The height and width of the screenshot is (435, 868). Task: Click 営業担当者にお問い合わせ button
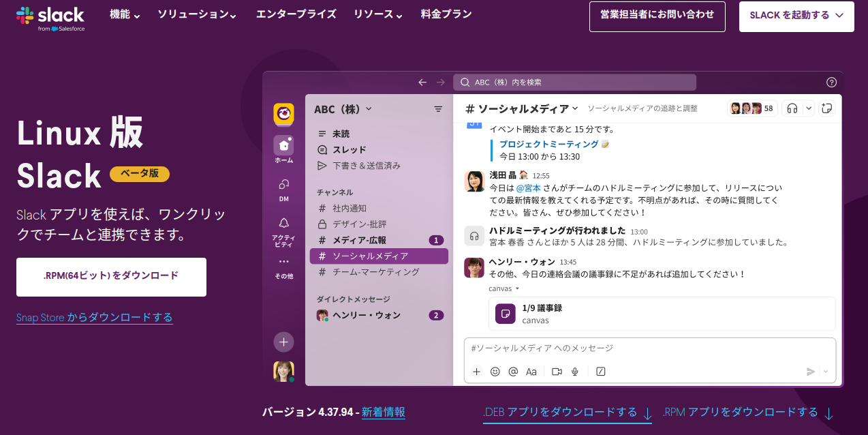coord(657,16)
